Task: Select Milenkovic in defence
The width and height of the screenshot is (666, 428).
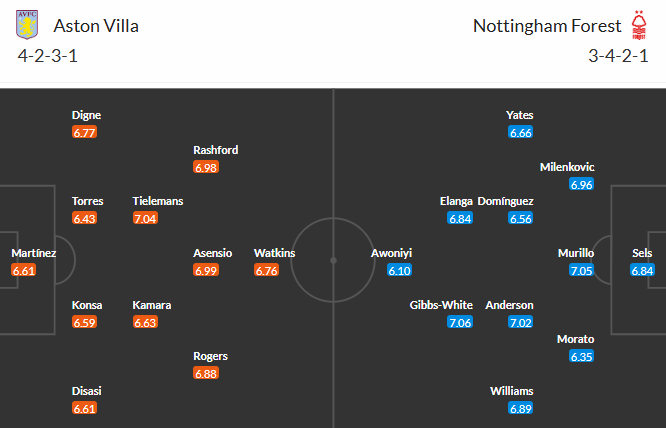Action: [x=567, y=167]
